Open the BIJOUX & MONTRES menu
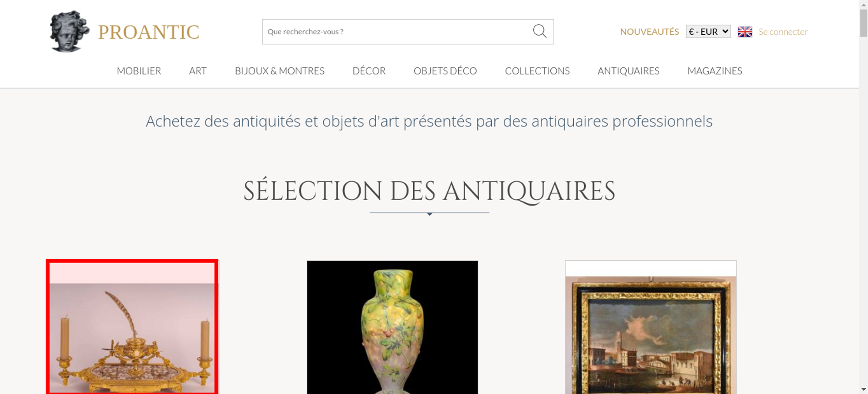The width and height of the screenshot is (868, 394). 279,71
